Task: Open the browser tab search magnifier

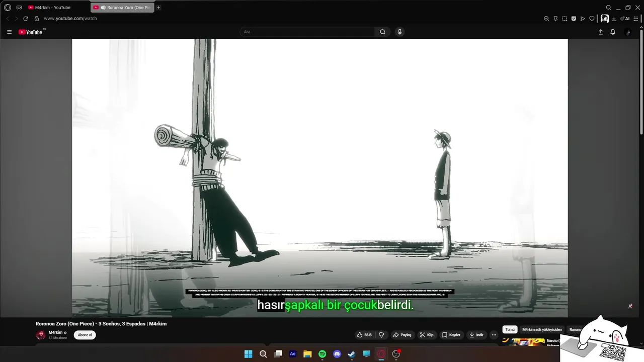Action: click(608, 8)
